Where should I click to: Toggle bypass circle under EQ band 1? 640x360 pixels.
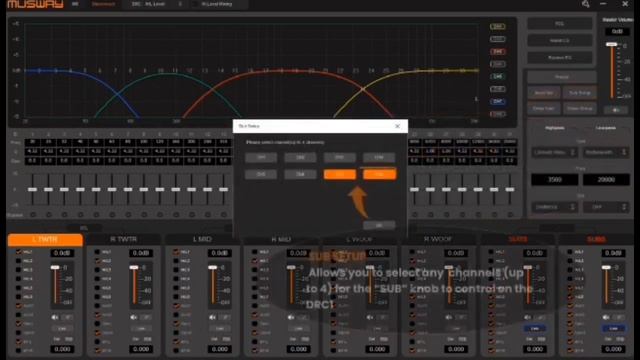(x=33, y=215)
